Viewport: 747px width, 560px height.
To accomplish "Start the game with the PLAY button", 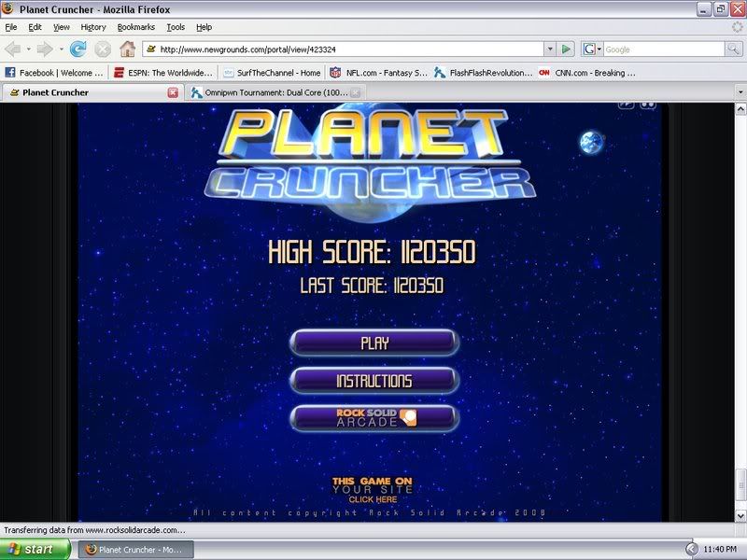I will (374, 343).
